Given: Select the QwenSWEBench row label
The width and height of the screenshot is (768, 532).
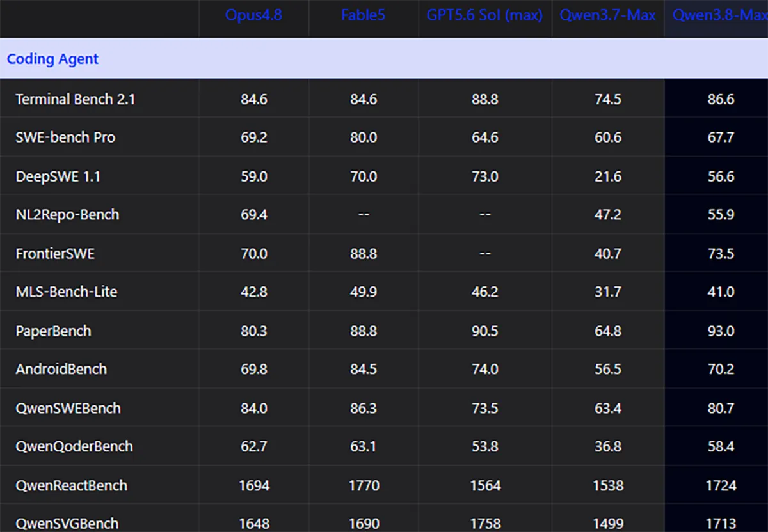Looking at the screenshot, I should tap(68, 408).
